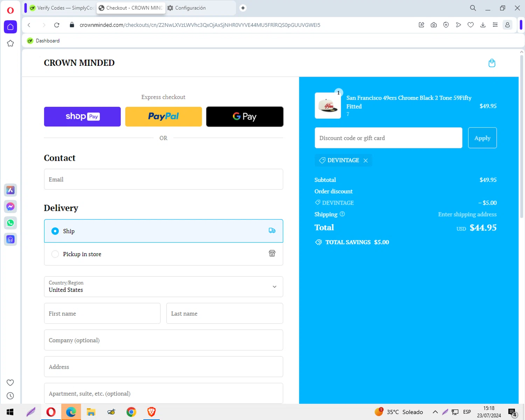
Task: Add page to bookmarks heart in toolbar
Action: (471, 25)
